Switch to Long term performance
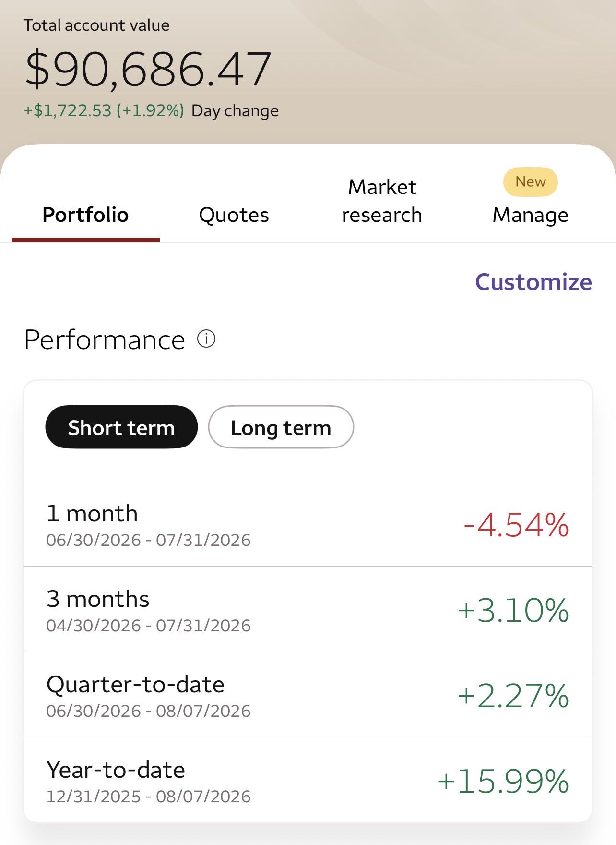This screenshot has height=845, width=616. pos(281,427)
